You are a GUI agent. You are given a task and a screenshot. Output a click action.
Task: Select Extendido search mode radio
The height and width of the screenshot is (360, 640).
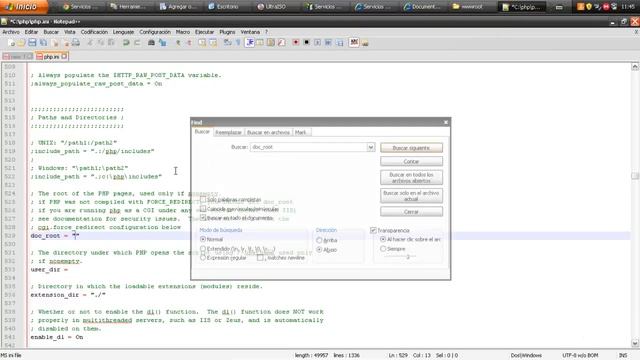pos(203,249)
